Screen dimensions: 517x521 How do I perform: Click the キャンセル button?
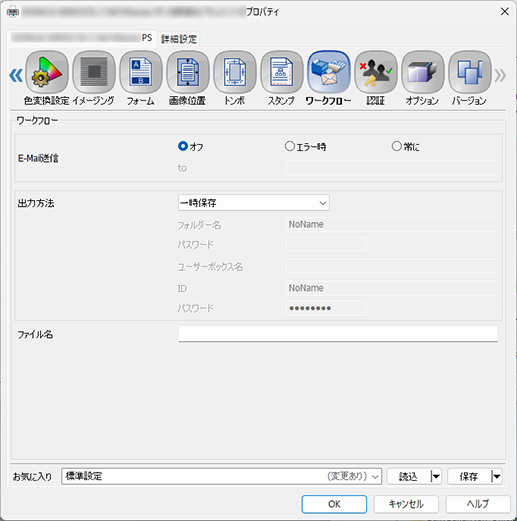pyautogui.click(x=406, y=504)
